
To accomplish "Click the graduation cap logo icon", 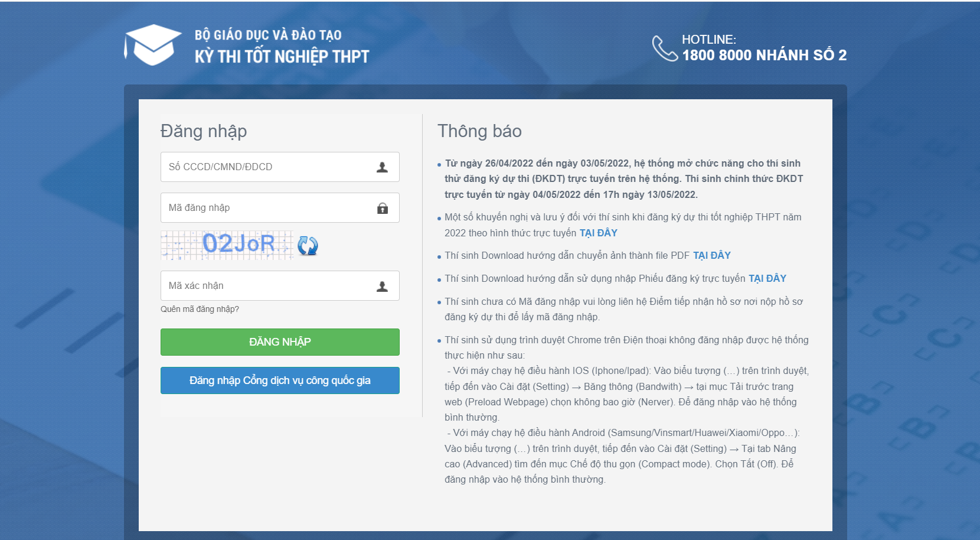I will pos(152,45).
